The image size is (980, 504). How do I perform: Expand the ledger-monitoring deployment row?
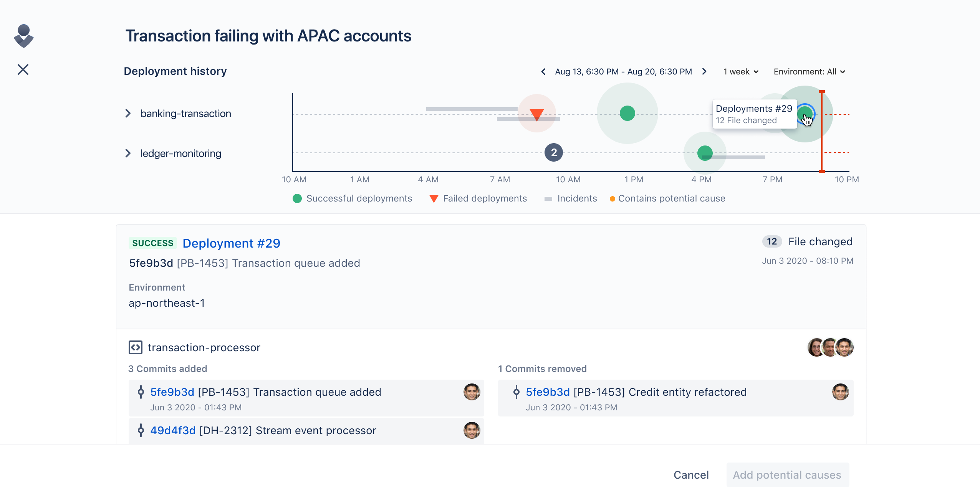tap(127, 153)
